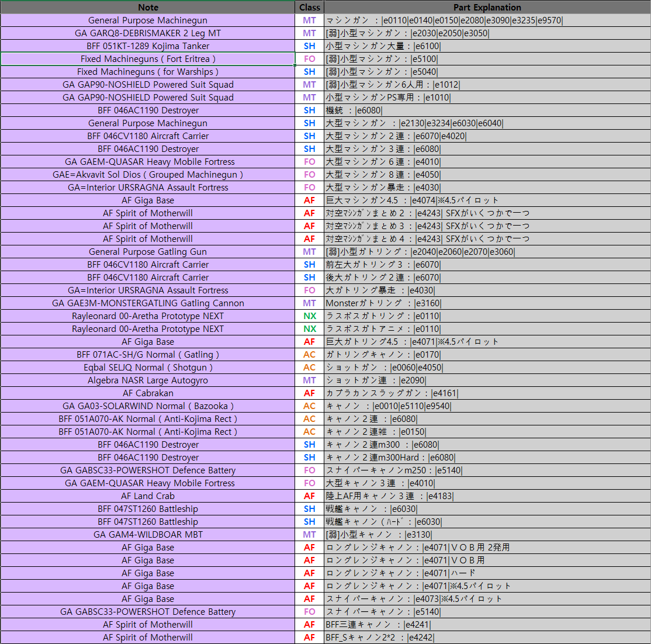The height and width of the screenshot is (644, 651).
Task: Click the cell containing m250 and e5140
Action: pyautogui.click(x=487, y=470)
